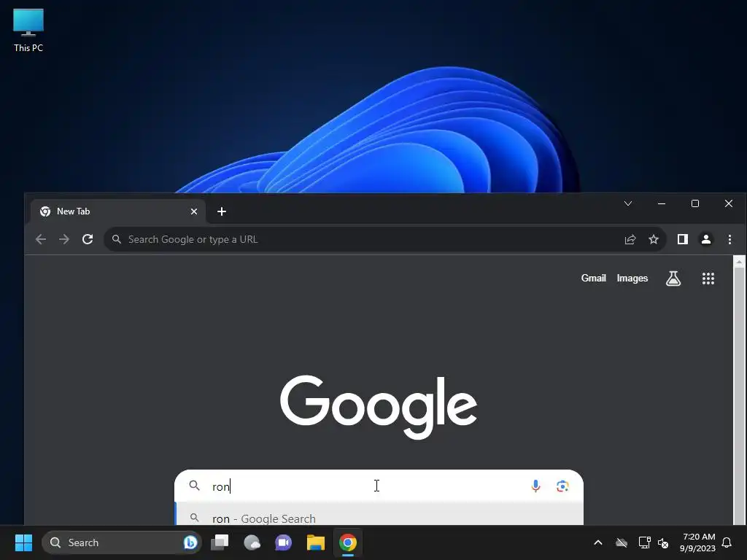Open the Images link

click(632, 278)
